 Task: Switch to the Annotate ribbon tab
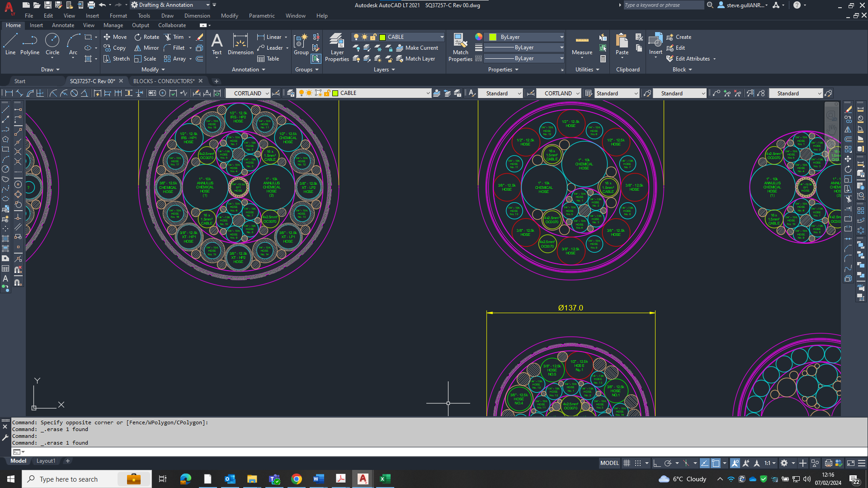pos(63,25)
